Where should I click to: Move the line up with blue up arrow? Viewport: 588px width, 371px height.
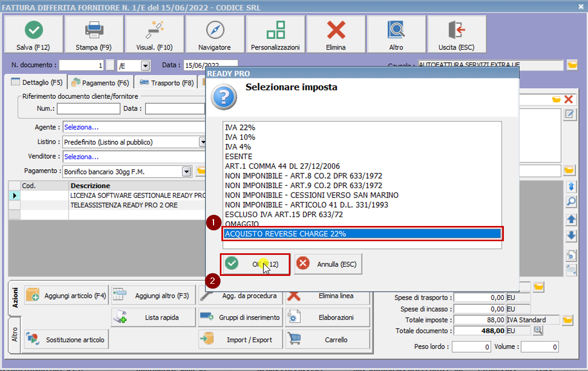571,220
